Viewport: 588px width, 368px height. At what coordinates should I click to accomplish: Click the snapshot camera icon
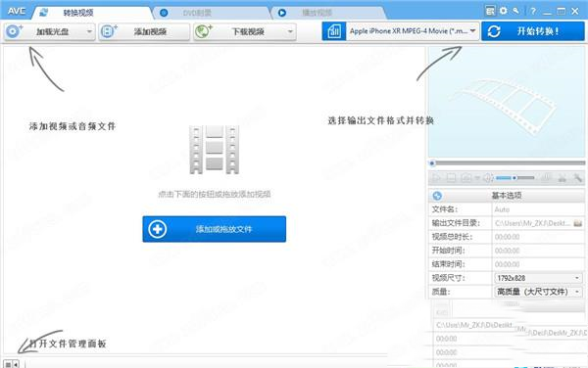click(465, 178)
